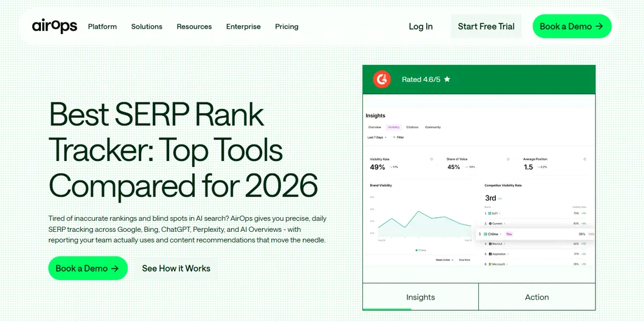Click the Current brand icon in competitor list
This screenshot has width=644, height=322.
click(x=490, y=224)
